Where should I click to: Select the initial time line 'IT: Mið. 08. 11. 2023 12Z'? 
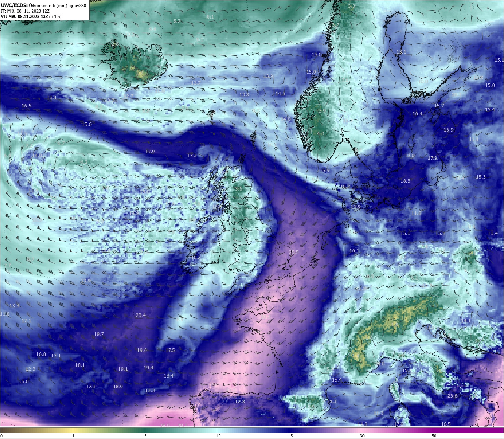point(25,11)
